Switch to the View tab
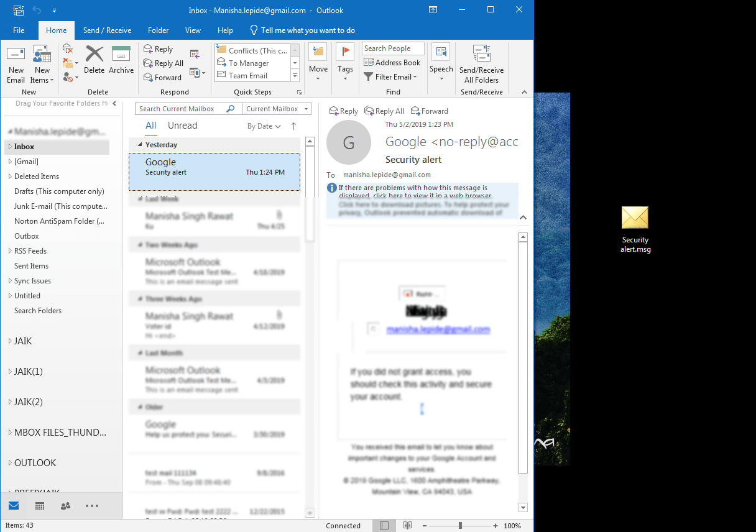This screenshot has width=756, height=532. coord(193,30)
